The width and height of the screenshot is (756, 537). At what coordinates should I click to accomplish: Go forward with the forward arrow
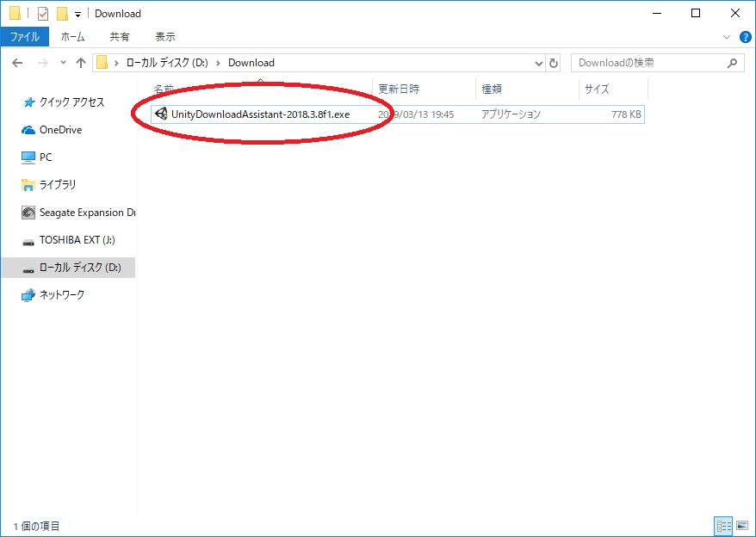[x=43, y=63]
